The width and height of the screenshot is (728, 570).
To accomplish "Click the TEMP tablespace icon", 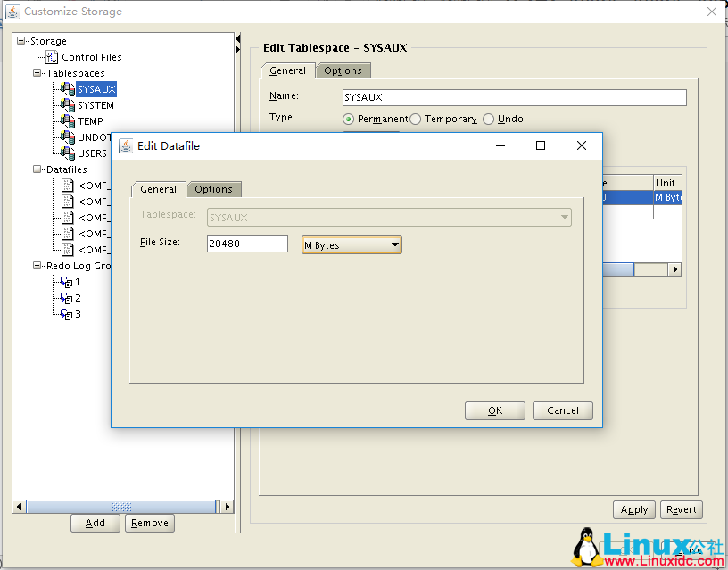I will tap(68, 120).
